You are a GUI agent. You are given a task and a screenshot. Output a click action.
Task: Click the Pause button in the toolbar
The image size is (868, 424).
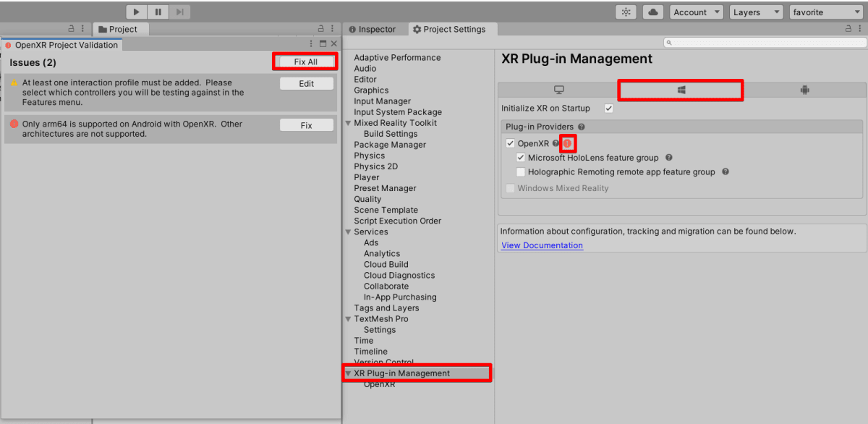point(158,12)
